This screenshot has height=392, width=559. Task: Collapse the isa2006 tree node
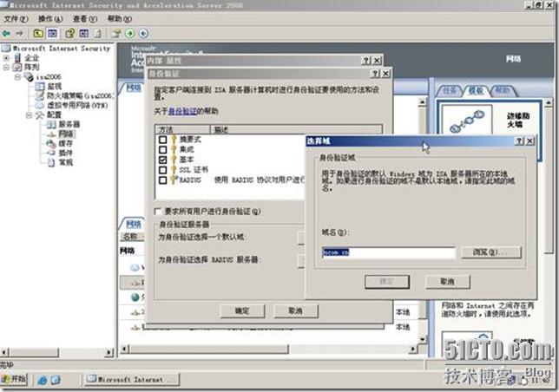point(17,76)
